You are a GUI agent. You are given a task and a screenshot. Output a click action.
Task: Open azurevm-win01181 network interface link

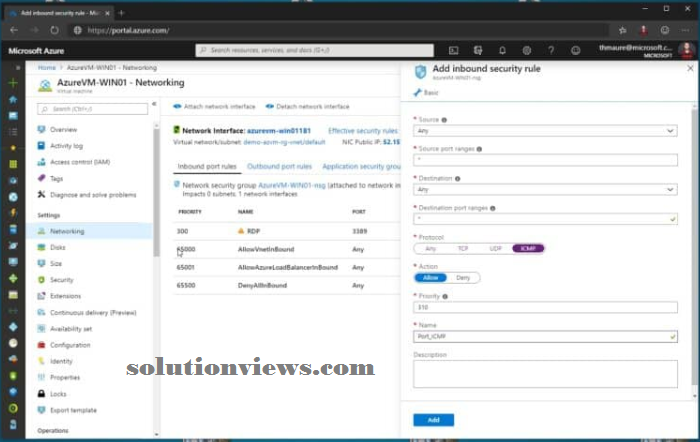pos(279,131)
